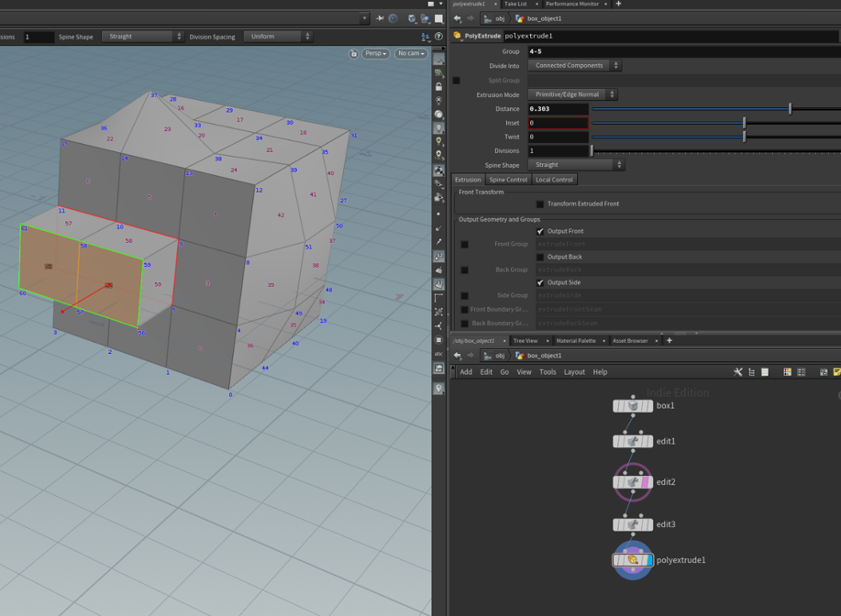Image resolution: width=841 pixels, height=616 pixels.
Task: Open network editor wrench tools icon
Action: point(738,372)
